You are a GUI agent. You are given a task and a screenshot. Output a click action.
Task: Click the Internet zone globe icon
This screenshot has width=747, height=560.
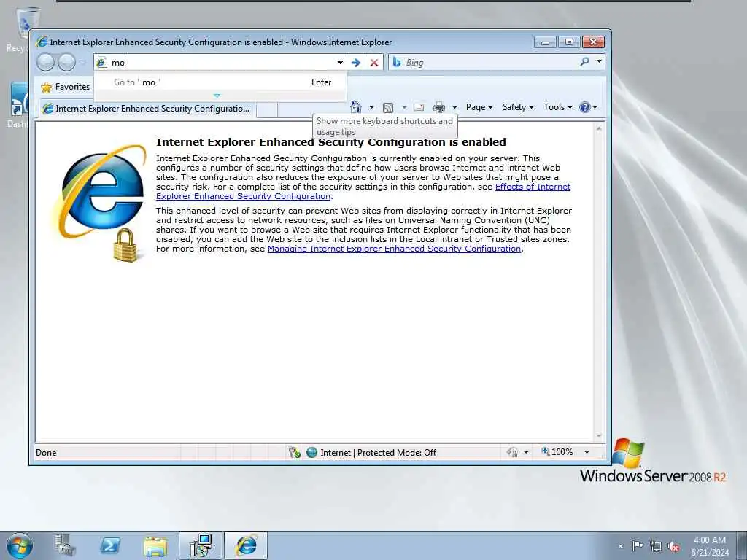(311, 452)
